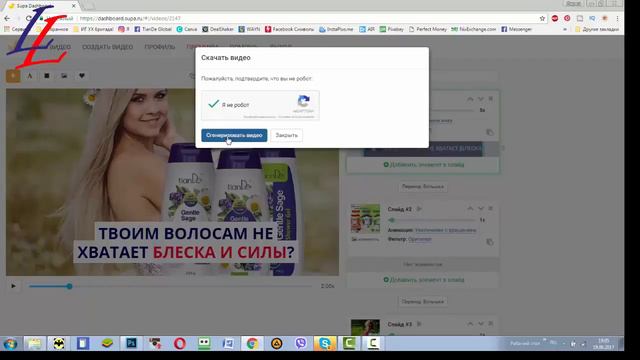640x360 pixels.
Task: Open TianDe Global bookmark
Action: [153, 29]
